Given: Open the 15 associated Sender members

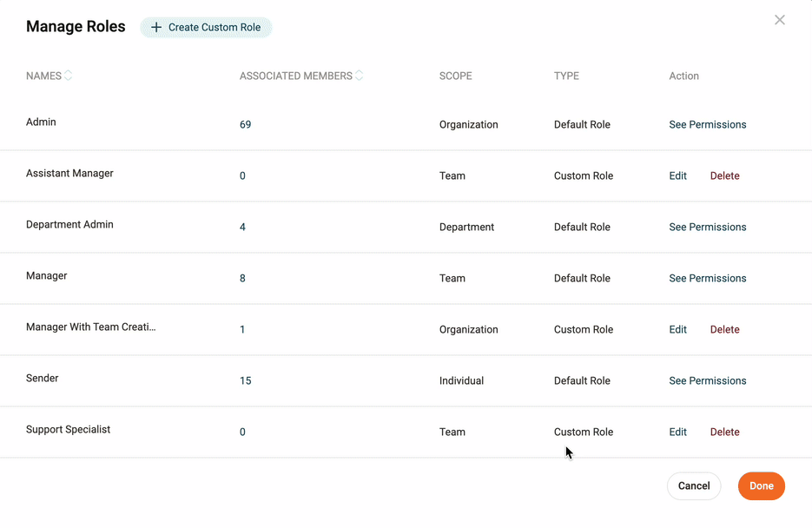Looking at the screenshot, I should 245,381.
